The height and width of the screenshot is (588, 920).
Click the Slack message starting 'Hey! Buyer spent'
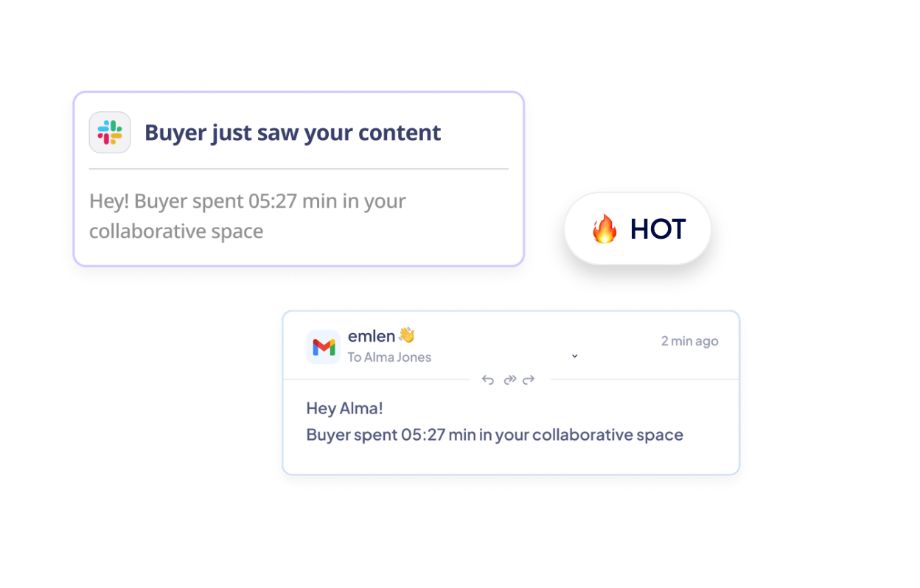click(248, 201)
